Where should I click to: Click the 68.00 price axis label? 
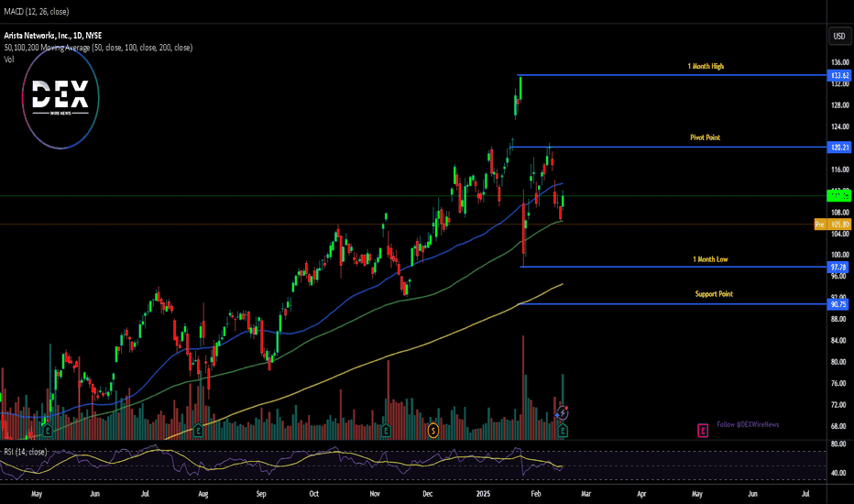[x=840, y=426]
